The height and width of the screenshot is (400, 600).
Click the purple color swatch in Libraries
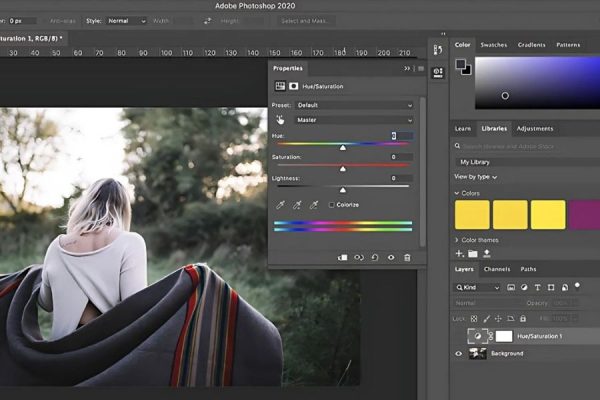tap(584, 215)
